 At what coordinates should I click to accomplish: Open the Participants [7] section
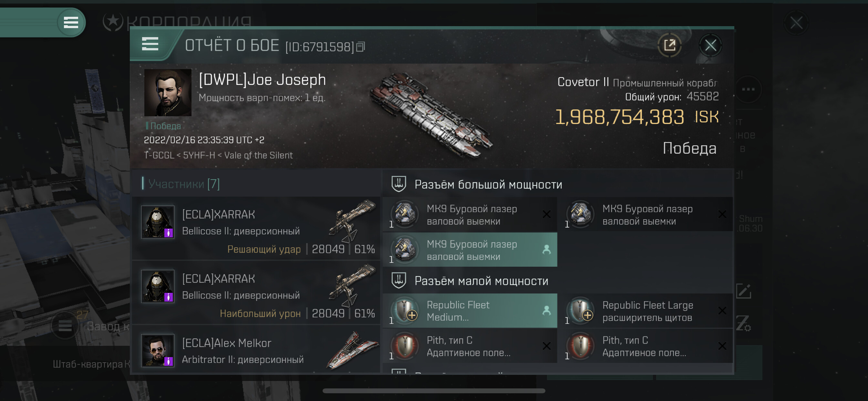pos(184,184)
